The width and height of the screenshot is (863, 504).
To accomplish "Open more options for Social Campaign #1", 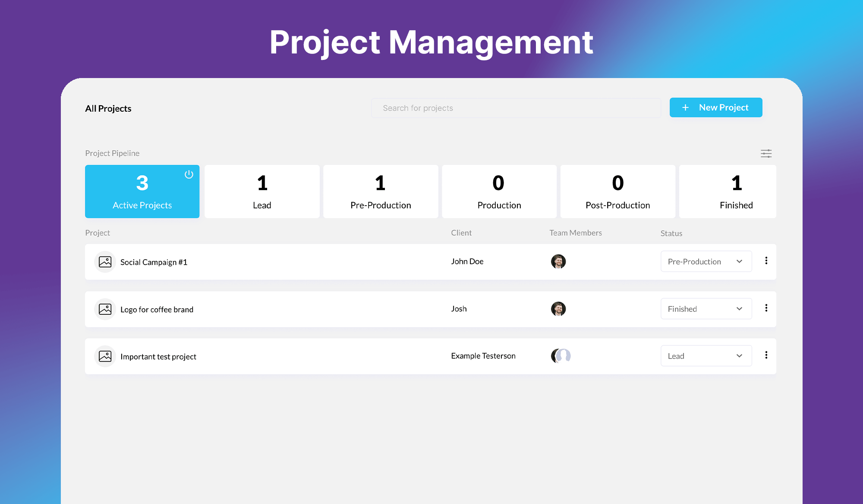I will click(x=766, y=261).
